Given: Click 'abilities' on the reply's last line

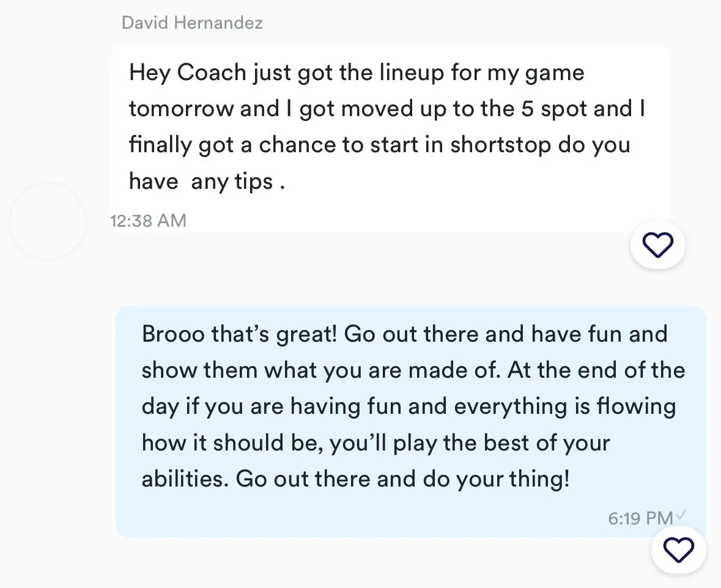Looking at the screenshot, I should click(185, 479).
